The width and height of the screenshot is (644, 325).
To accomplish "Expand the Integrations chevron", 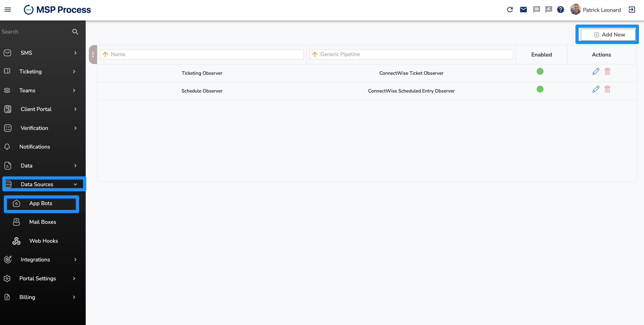I will pos(75,260).
